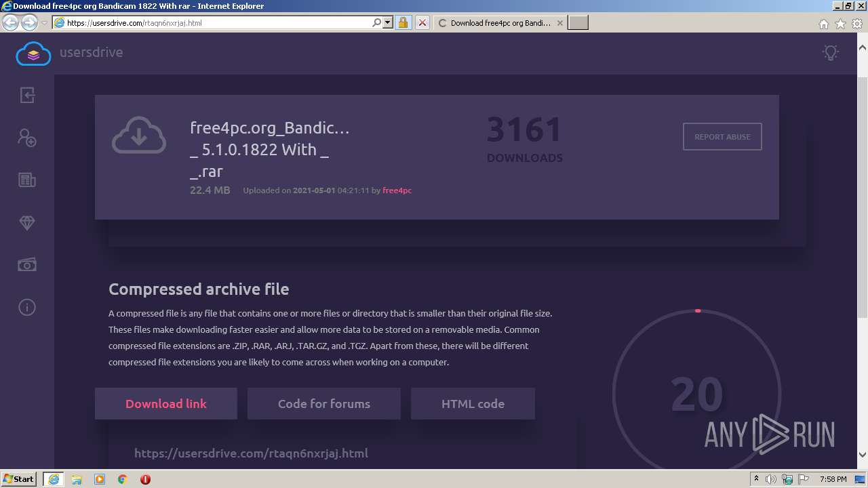
Task: Toggle the light bulb theme icon
Action: tap(830, 53)
